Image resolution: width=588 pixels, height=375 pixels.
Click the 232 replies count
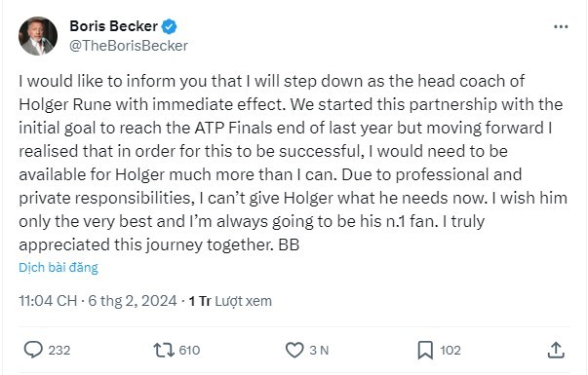click(x=59, y=351)
